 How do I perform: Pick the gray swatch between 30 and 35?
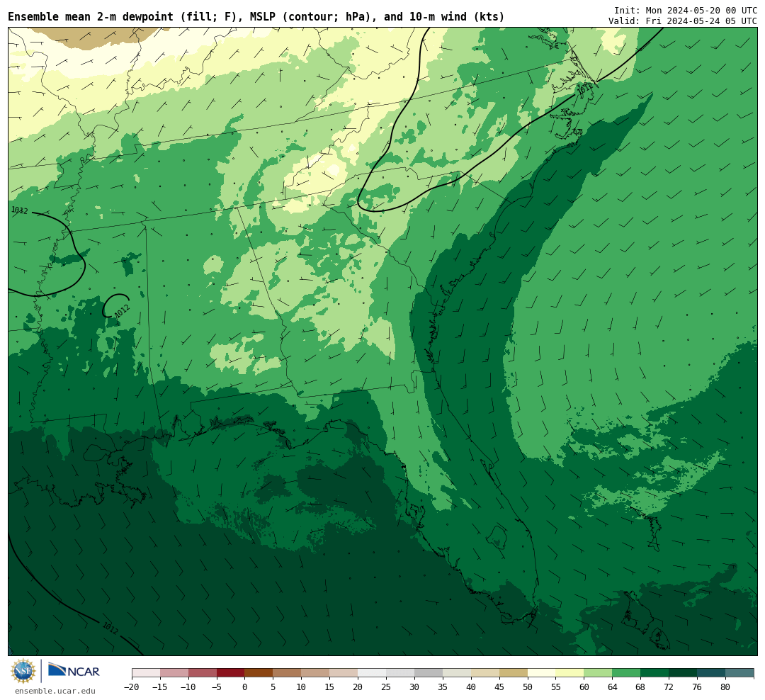pos(429,673)
